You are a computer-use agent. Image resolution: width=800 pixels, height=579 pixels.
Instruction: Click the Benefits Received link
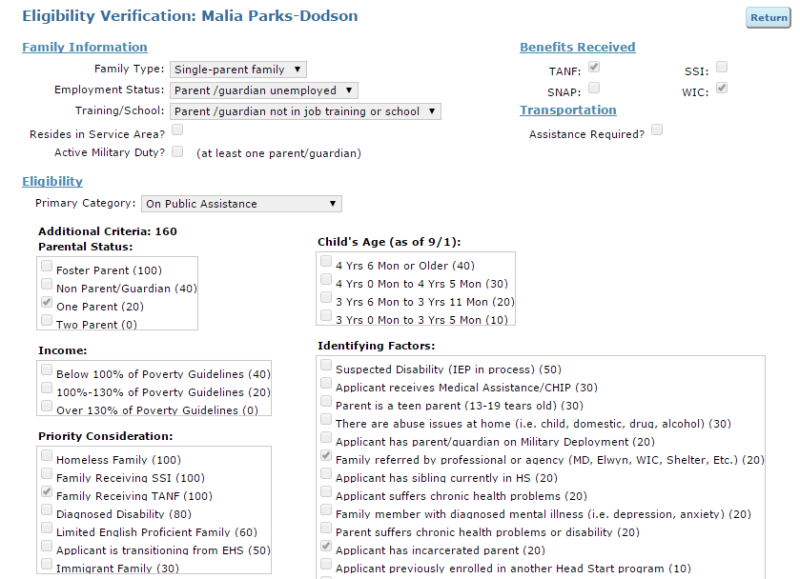[x=577, y=47]
